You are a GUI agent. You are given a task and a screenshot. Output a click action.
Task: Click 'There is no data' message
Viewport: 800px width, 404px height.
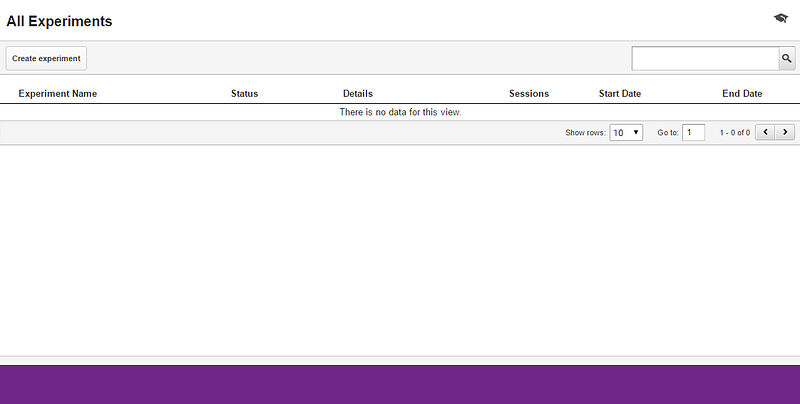(400, 112)
